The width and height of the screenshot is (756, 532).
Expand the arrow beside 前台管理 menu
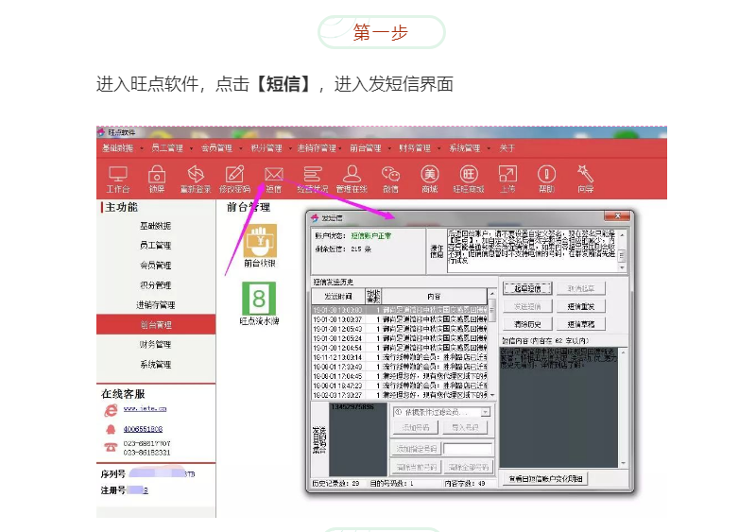pos(389,148)
